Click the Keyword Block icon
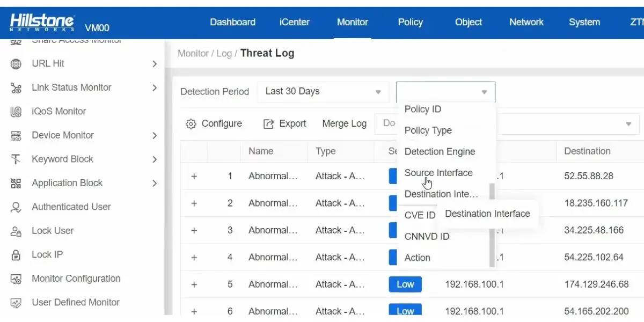The image size is (644, 322). [16, 159]
